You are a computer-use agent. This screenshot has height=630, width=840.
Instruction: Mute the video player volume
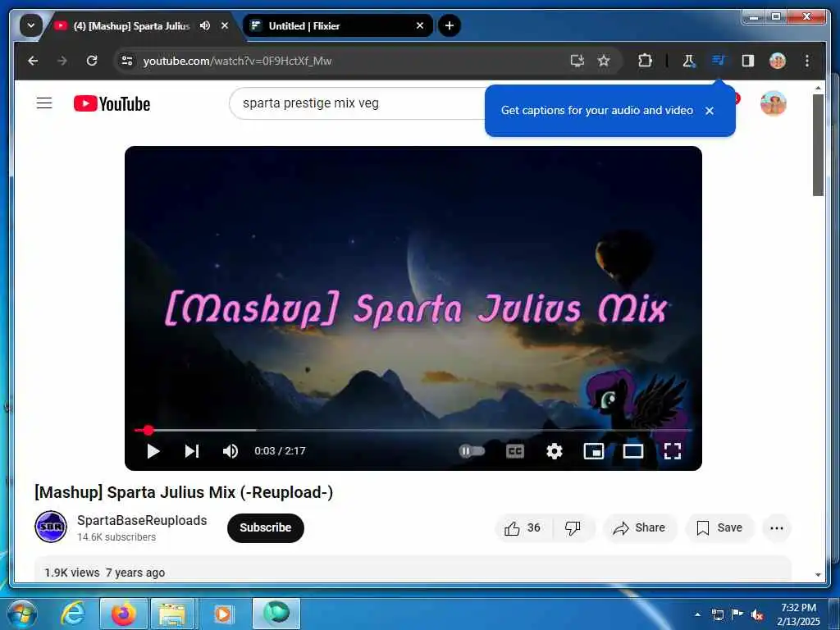[231, 451]
